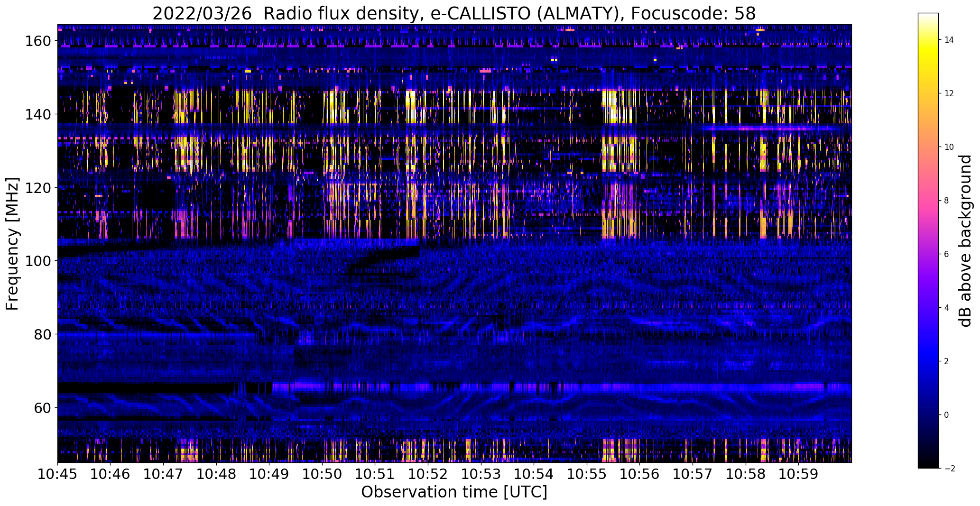Click the 10:52 time tick label
Viewport: 980px width, 506px height.
tap(428, 473)
